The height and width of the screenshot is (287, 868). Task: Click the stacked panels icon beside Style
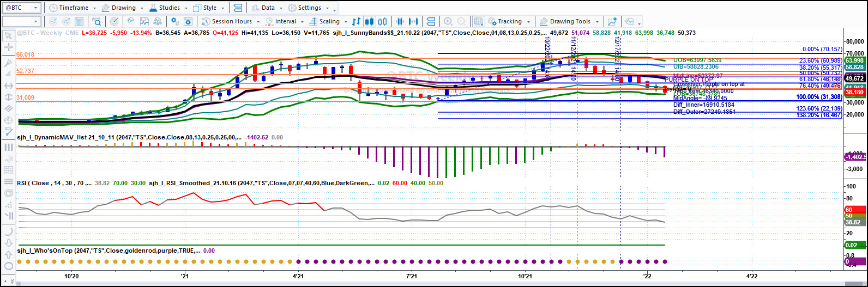(238, 8)
